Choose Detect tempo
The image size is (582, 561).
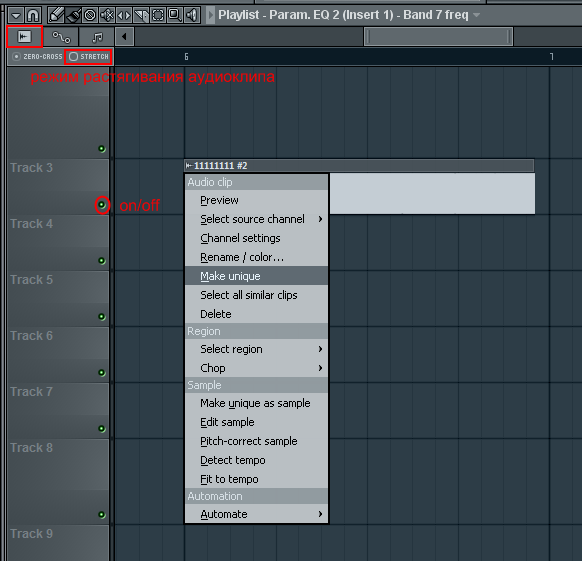256,460
